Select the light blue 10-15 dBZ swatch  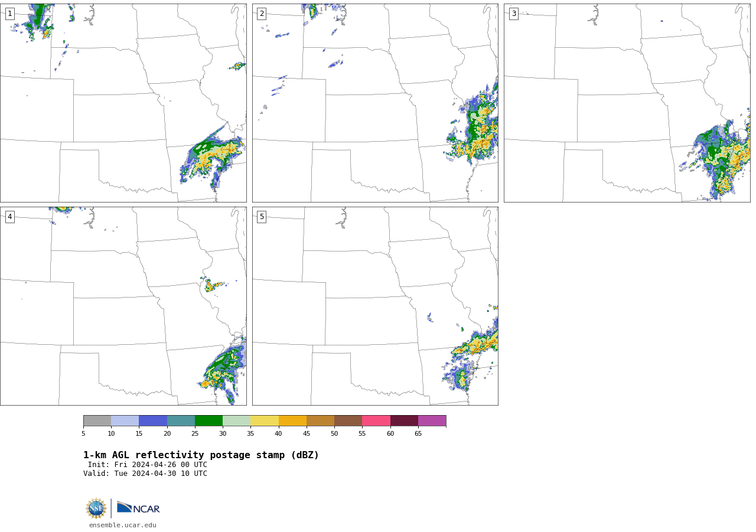pos(125,421)
